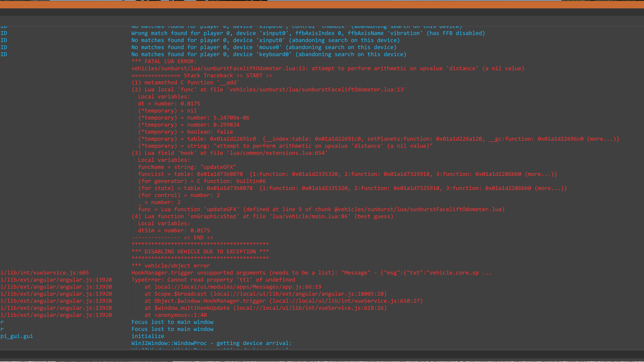Click the sunburstFaceliftOdometer.lua:13 arithmetic error message
Viewport: 644px width, 362px height.
pos(327,68)
